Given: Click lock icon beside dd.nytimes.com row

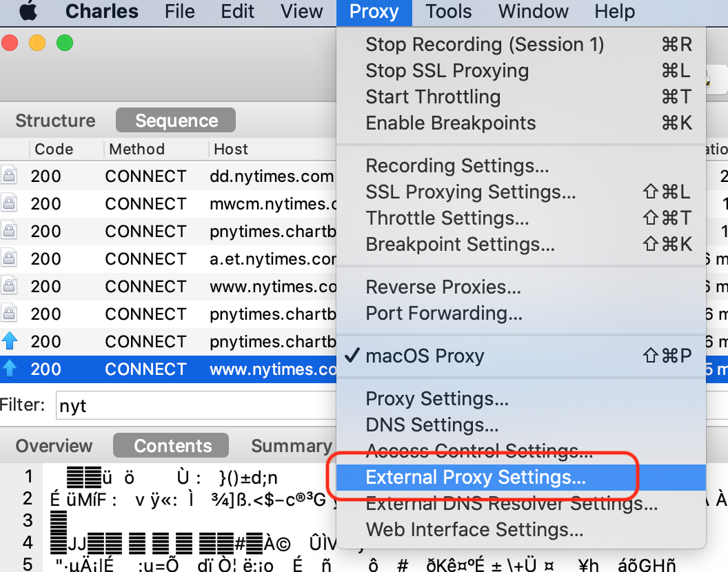Looking at the screenshot, I should pos(9,176).
